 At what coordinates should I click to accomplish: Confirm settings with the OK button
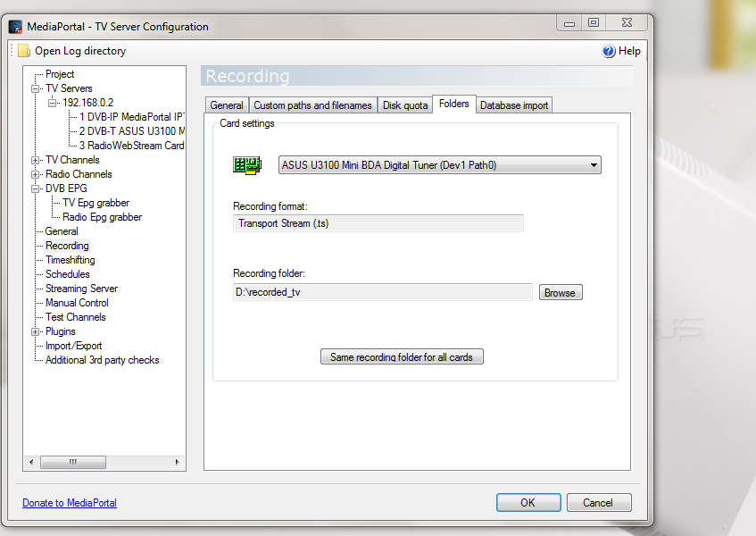coord(528,503)
